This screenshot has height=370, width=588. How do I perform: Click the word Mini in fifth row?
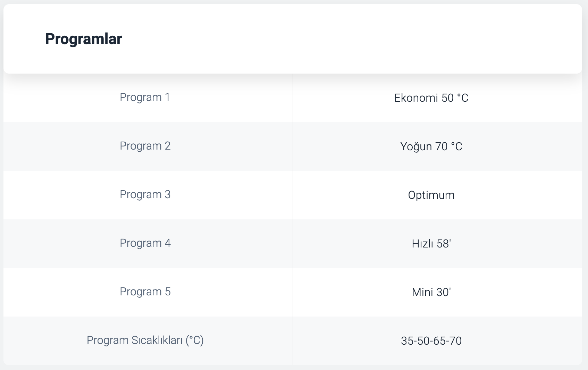pos(422,292)
